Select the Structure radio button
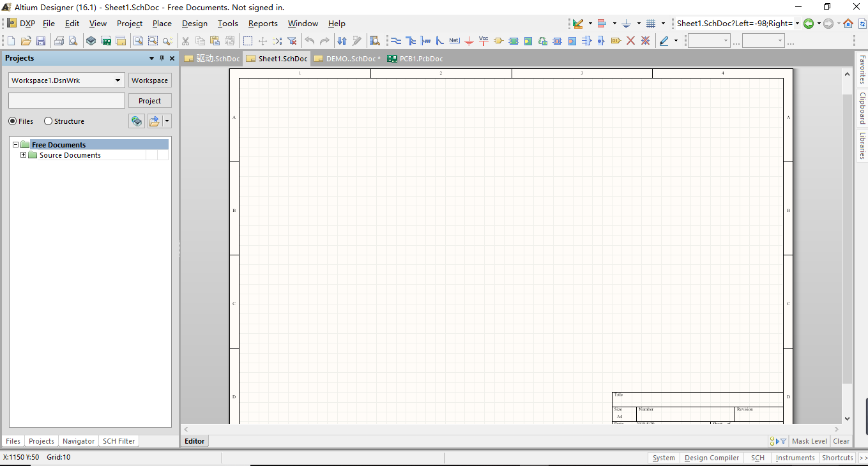The width and height of the screenshot is (868, 466). (x=49, y=121)
